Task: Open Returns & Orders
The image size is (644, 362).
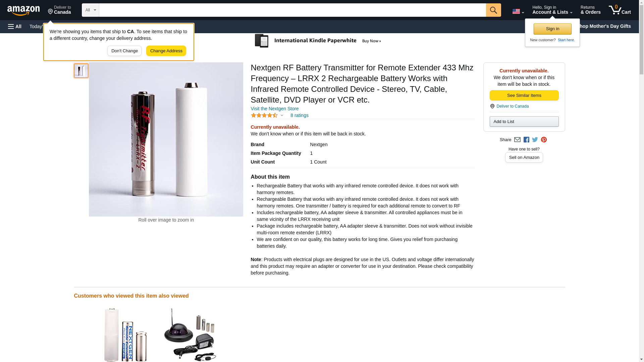Action: (x=590, y=10)
